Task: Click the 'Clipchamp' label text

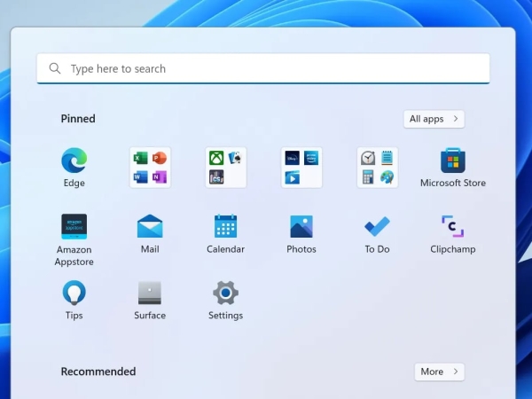Action: point(452,249)
